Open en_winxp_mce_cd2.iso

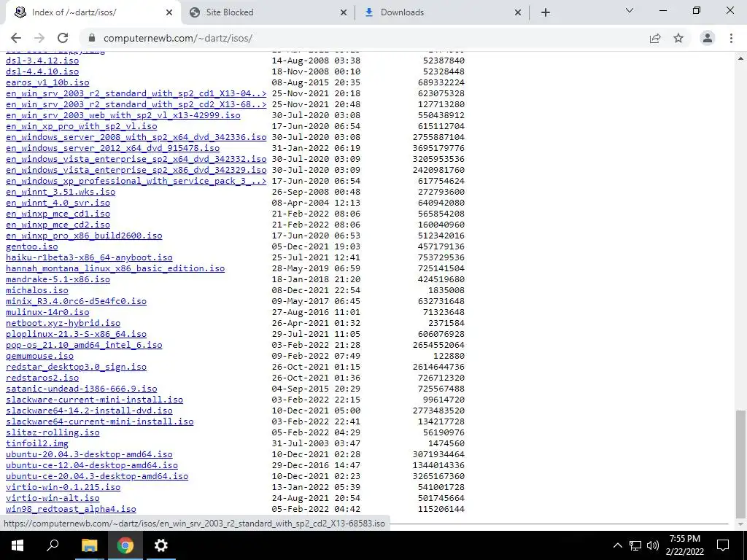point(58,225)
